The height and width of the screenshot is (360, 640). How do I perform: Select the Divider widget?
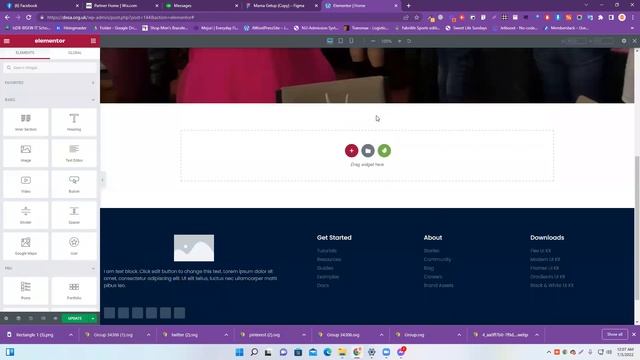[x=26, y=215]
